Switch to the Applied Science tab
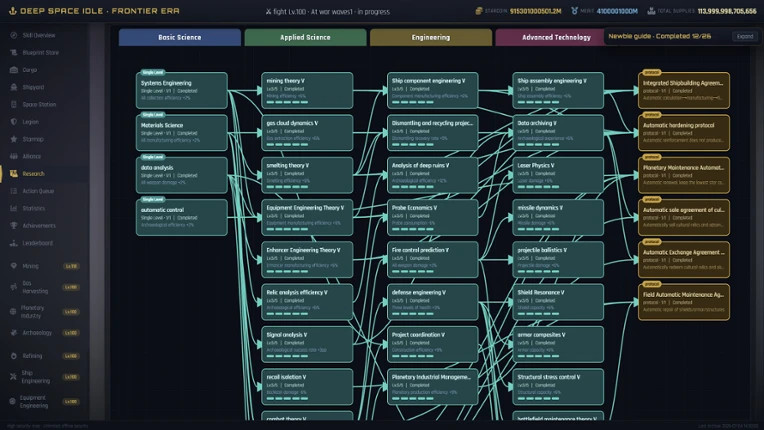Image resolution: width=764 pixels, height=430 pixels. [305, 37]
